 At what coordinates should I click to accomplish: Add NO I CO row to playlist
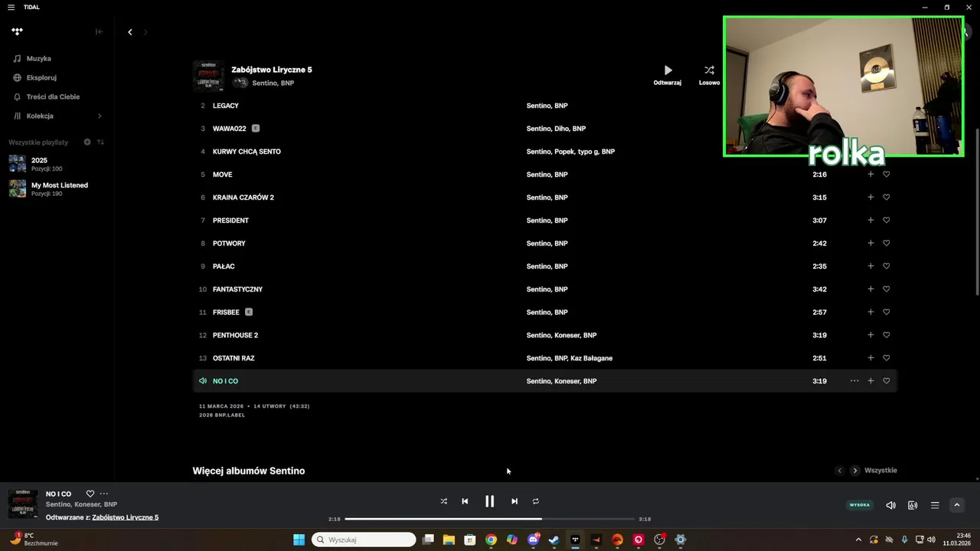coord(871,381)
